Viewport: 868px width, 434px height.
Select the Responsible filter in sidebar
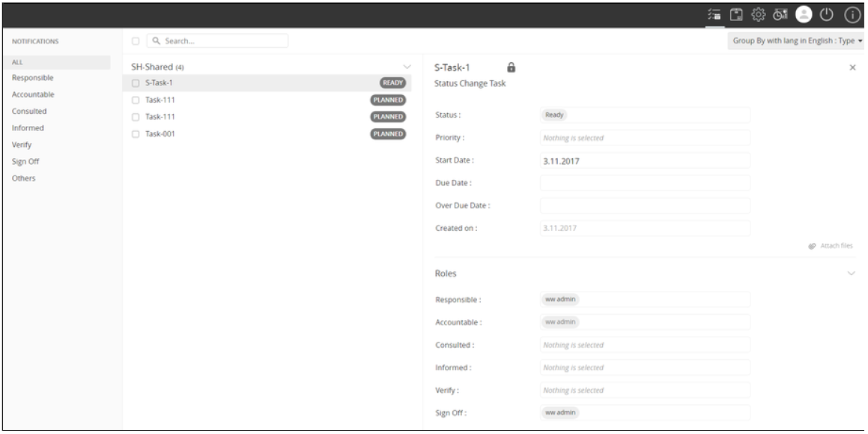(33, 78)
